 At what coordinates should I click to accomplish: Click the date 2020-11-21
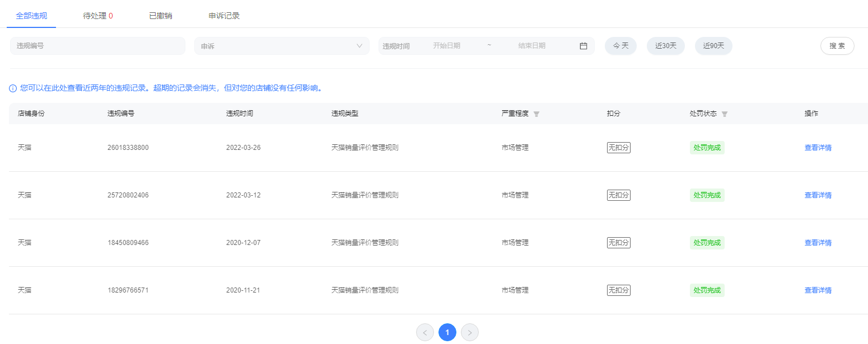[x=244, y=290]
